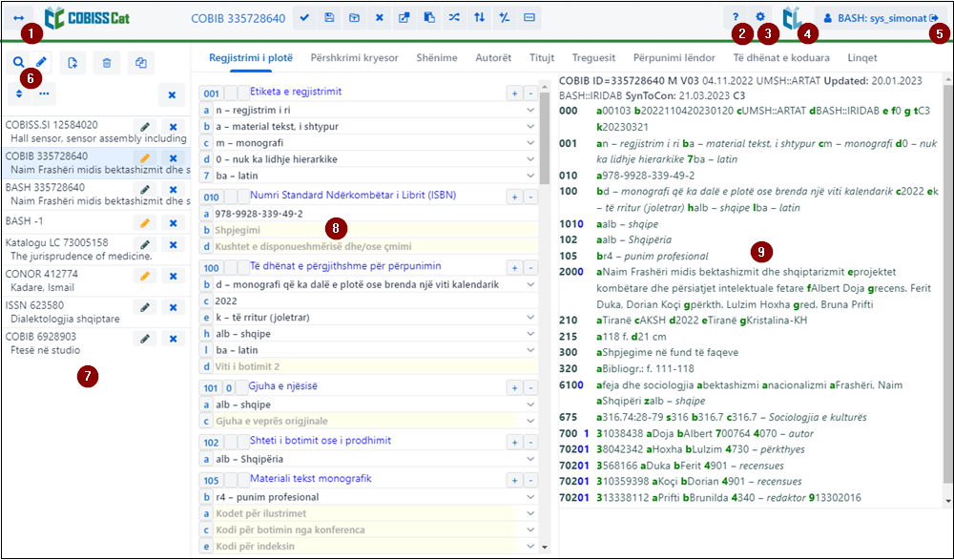The width and height of the screenshot is (954, 560).
Task: Go to the Autorët tab
Action: [x=493, y=58]
